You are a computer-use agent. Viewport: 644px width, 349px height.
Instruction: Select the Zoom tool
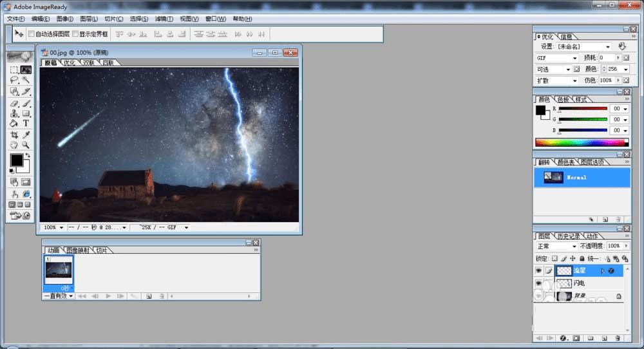(x=26, y=145)
